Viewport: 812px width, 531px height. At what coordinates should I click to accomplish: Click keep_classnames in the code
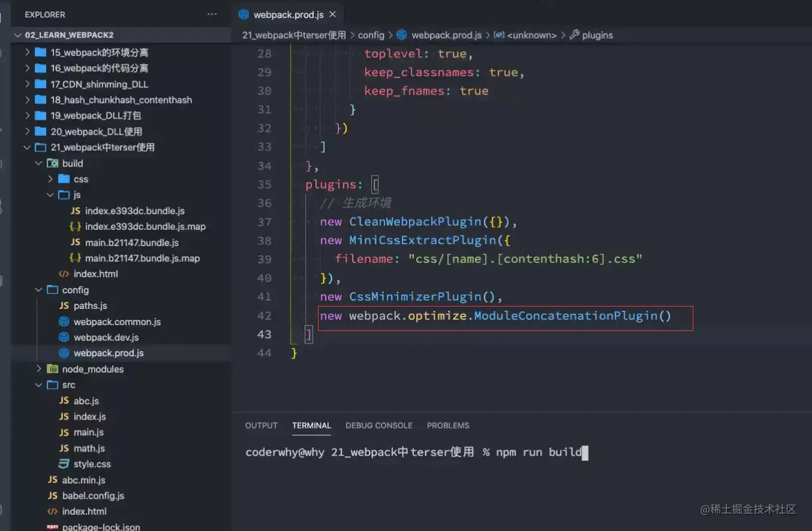click(420, 72)
